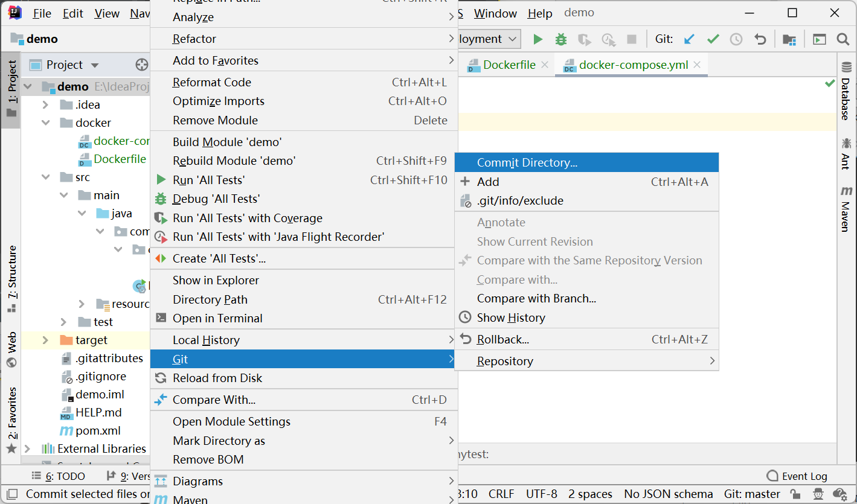Open the Repository submenu

click(x=586, y=361)
